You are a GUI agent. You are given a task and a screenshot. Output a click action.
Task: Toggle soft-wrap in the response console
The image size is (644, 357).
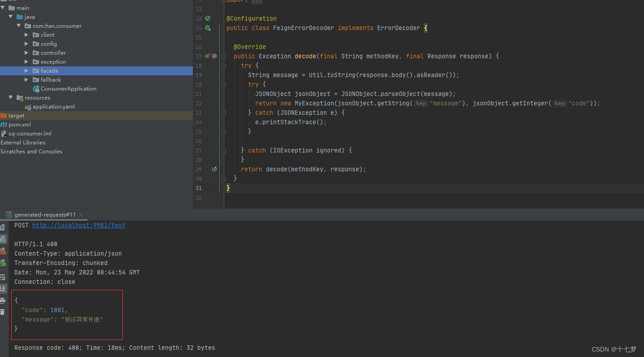(x=3, y=278)
